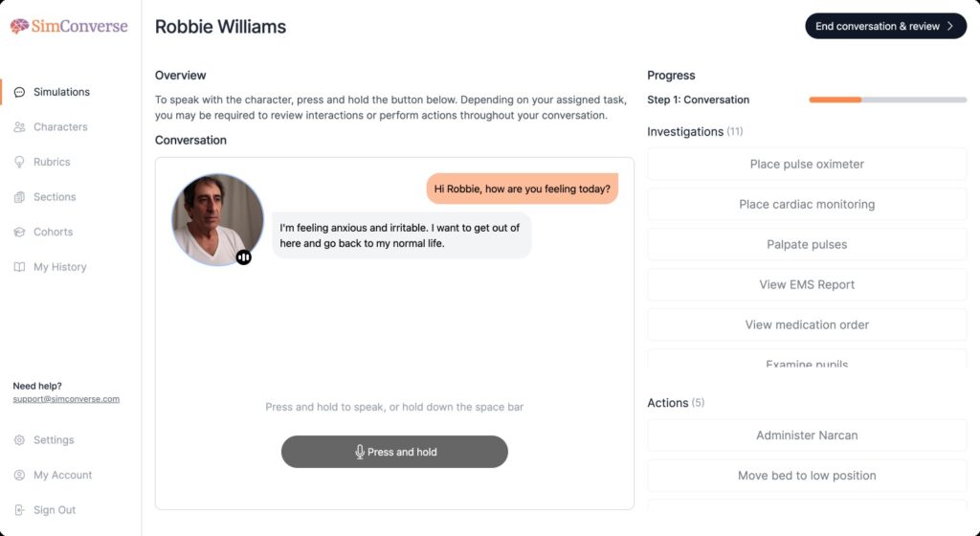The height and width of the screenshot is (536, 980).
Task: Click the My Account person icon
Action: tap(20, 475)
